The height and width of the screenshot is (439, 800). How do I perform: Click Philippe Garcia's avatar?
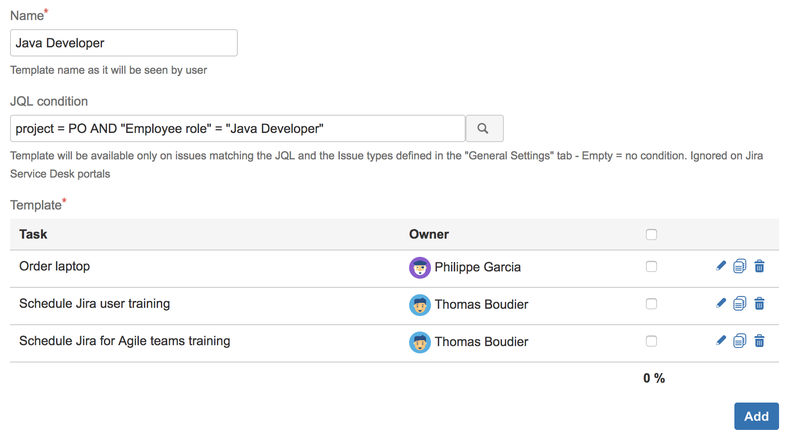click(x=420, y=268)
